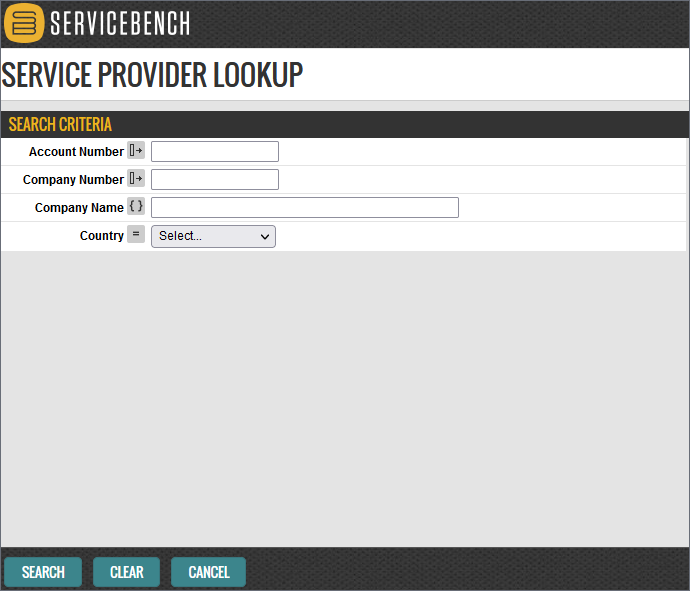This screenshot has height=591, width=690.
Task: Click the Cancel button
Action: (209, 572)
